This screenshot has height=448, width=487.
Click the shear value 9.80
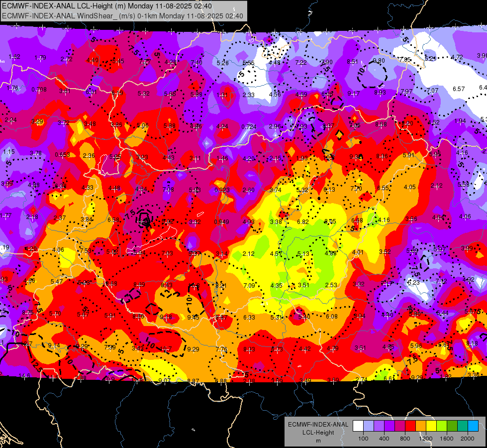[x=379, y=61]
